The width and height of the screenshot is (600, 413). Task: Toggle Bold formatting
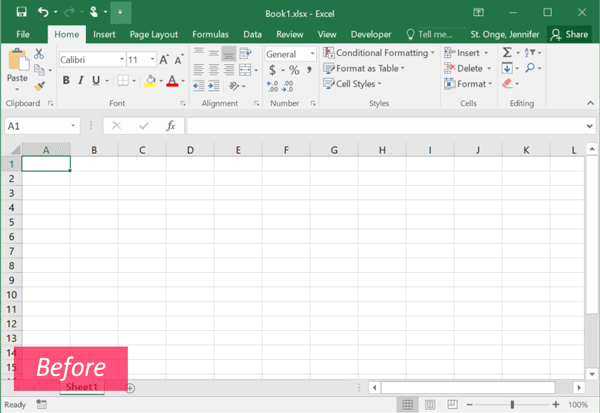(x=66, y=81)
